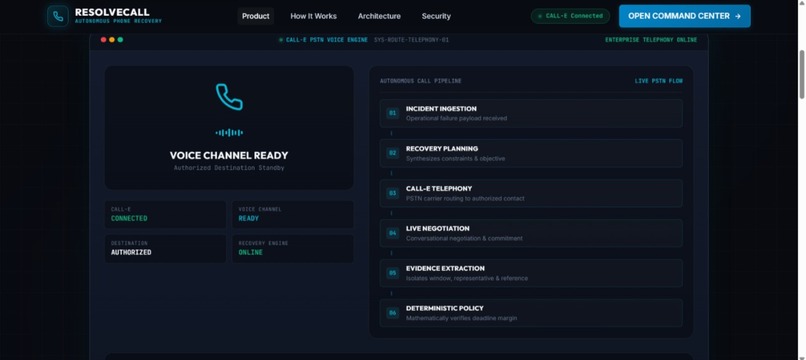Image resolution: width=806 pixels, height=360 pixels.
Task: Click SYS-ROUTE-TELEPHONY-01 identifier
Action: coord(411,40)
